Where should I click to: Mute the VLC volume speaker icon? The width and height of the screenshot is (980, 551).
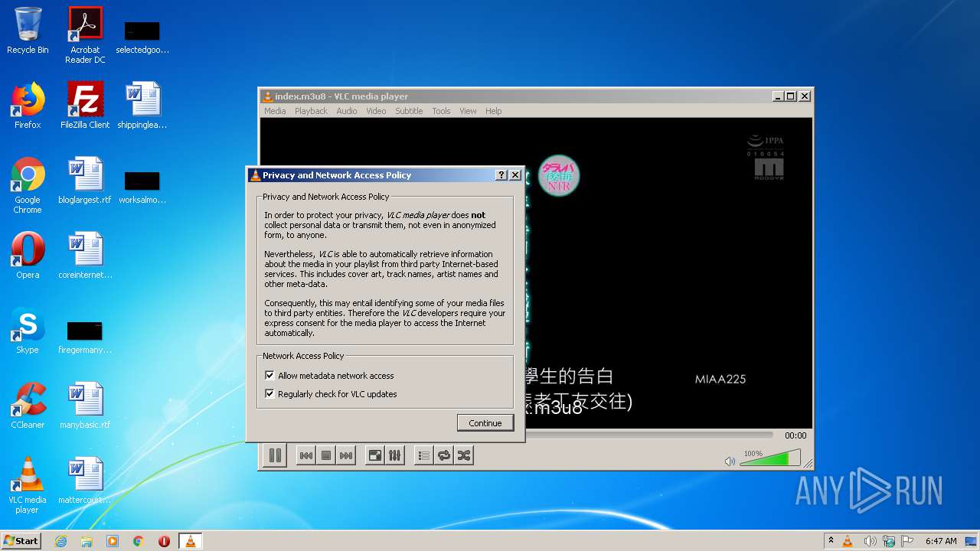(730, 461)
